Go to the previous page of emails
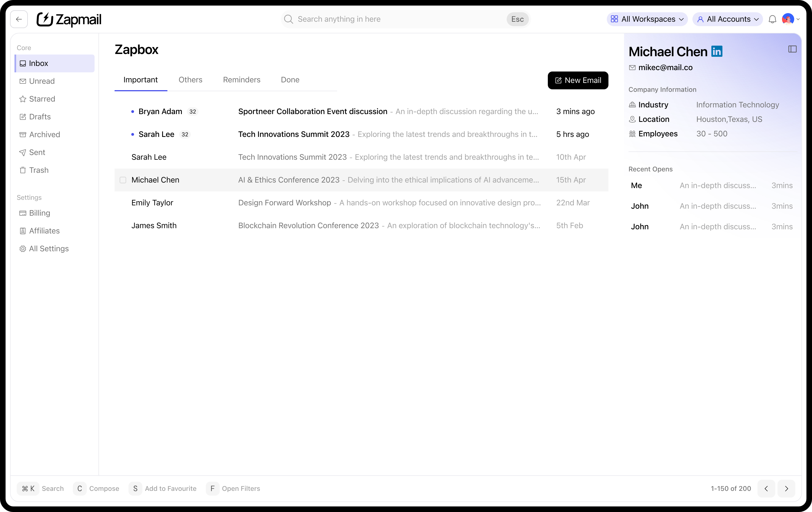 click(766, 489)
